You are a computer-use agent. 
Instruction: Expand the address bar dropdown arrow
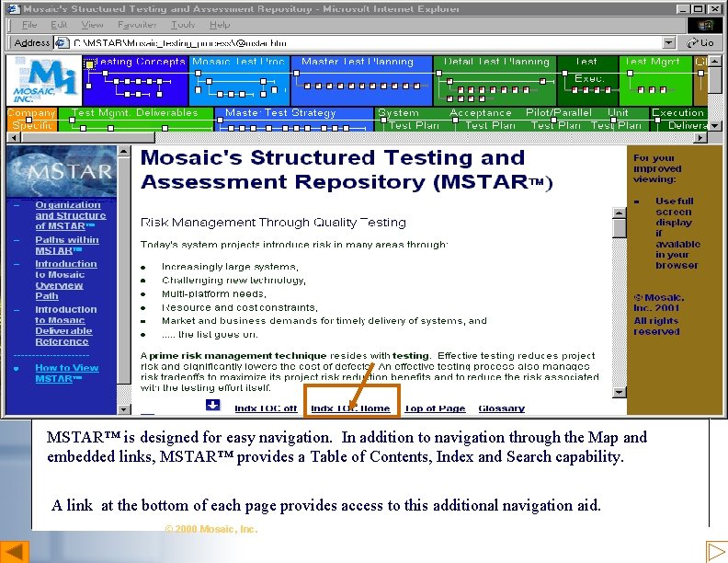(x=668, y=43)
